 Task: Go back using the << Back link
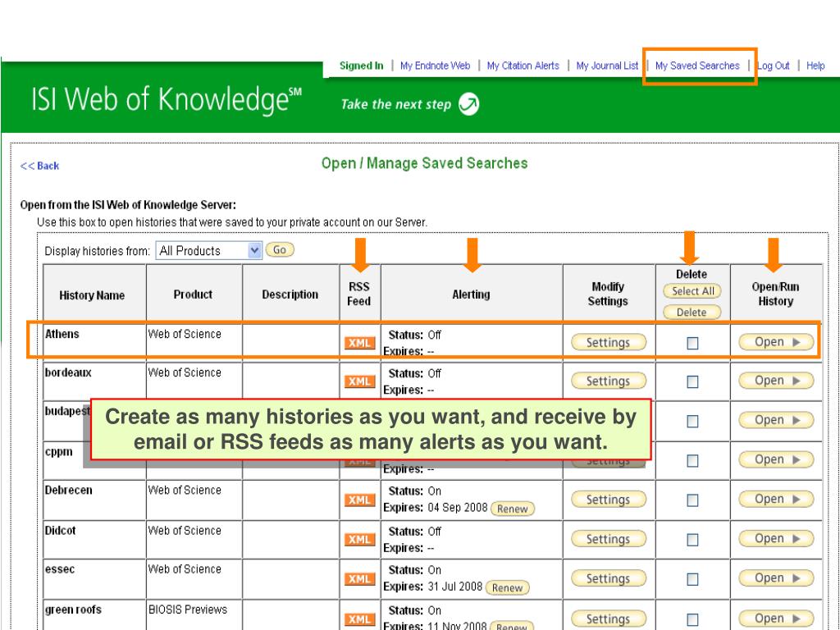tap(39, 166)
